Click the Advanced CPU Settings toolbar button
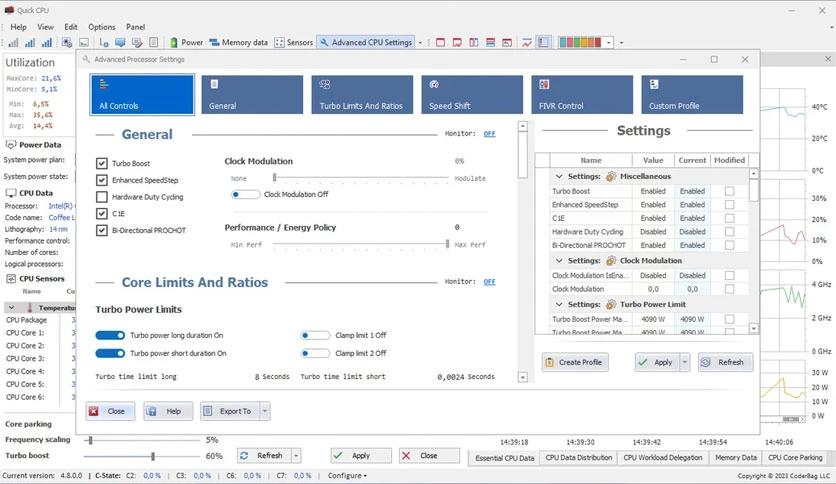Viewport: 836px width, 484px height. pyautogui.click(x=366, y=43)
